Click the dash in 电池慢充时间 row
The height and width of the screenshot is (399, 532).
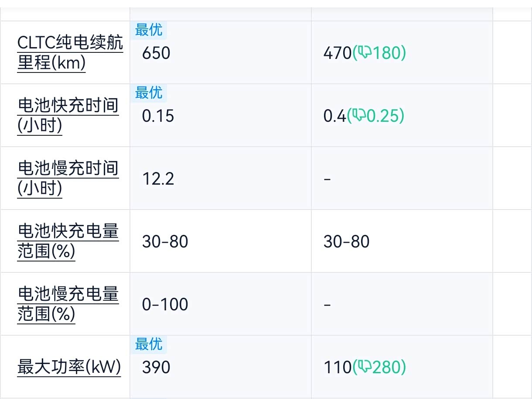(x=327, y=179)
